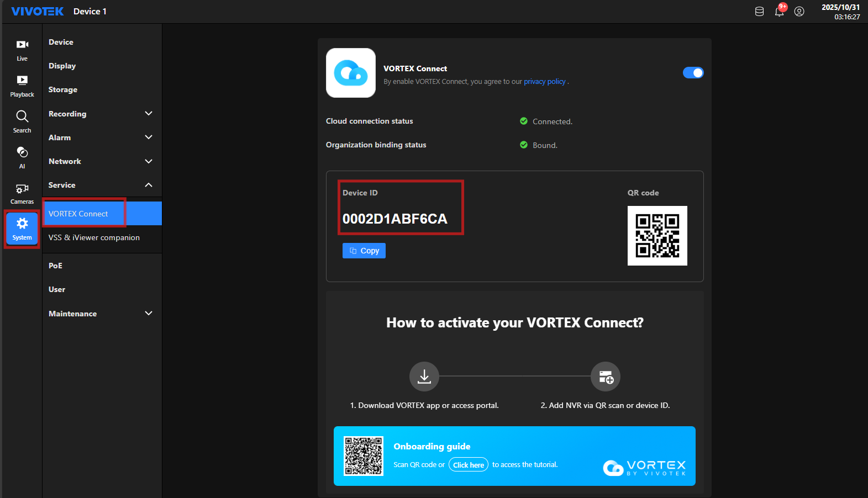Open the user account icon
868x498 pixels.
(x=799, y=12)
